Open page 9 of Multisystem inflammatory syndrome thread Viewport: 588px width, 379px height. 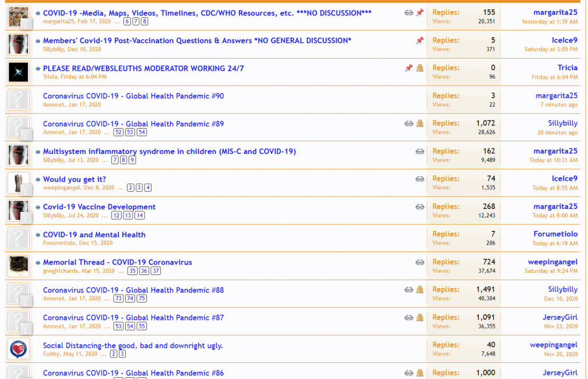pyautogui.click(x=132, y=160)
